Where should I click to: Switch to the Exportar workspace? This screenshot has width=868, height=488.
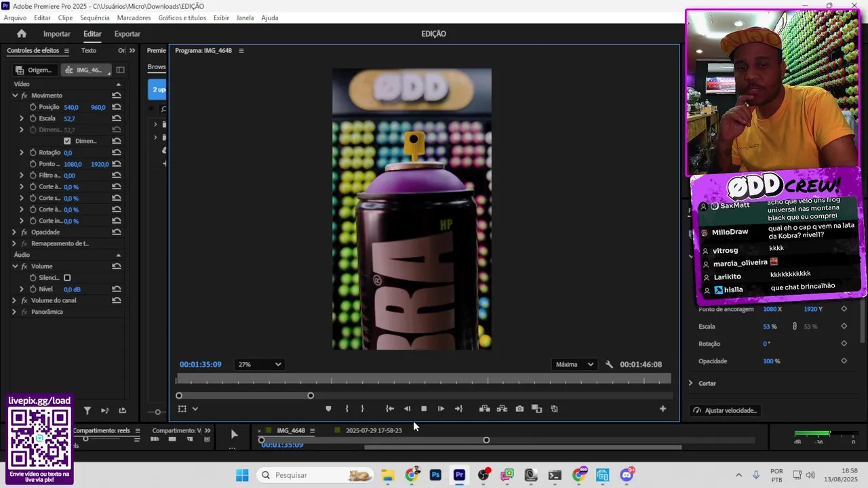click(127, 34)
